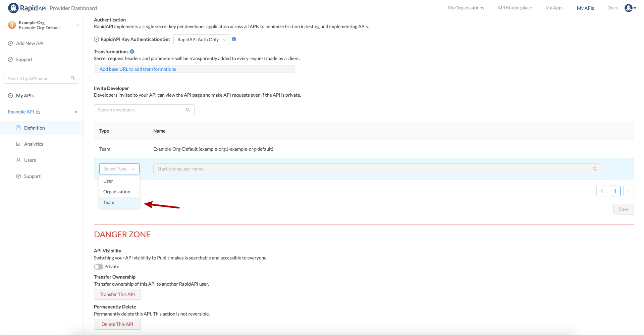Image resolution: width=644 pixels, height=335 pixels.
Task: Click the Users person icon
Action: click(18, 160)
